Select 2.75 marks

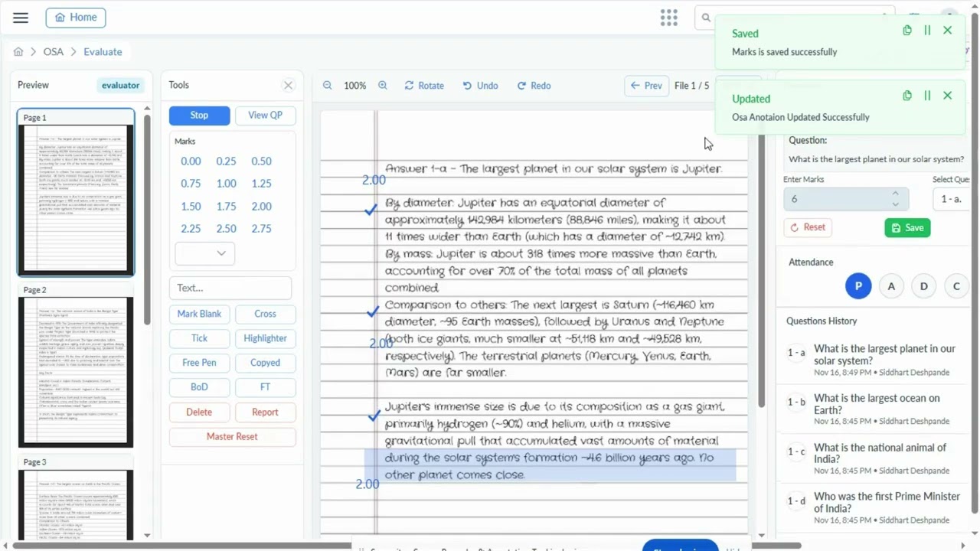point(261,229)
